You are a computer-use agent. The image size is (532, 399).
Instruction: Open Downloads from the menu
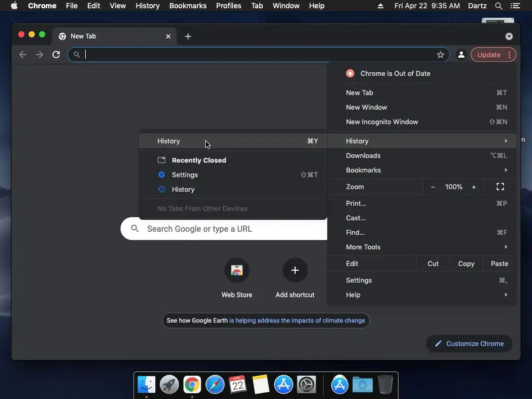click(422, 155)
